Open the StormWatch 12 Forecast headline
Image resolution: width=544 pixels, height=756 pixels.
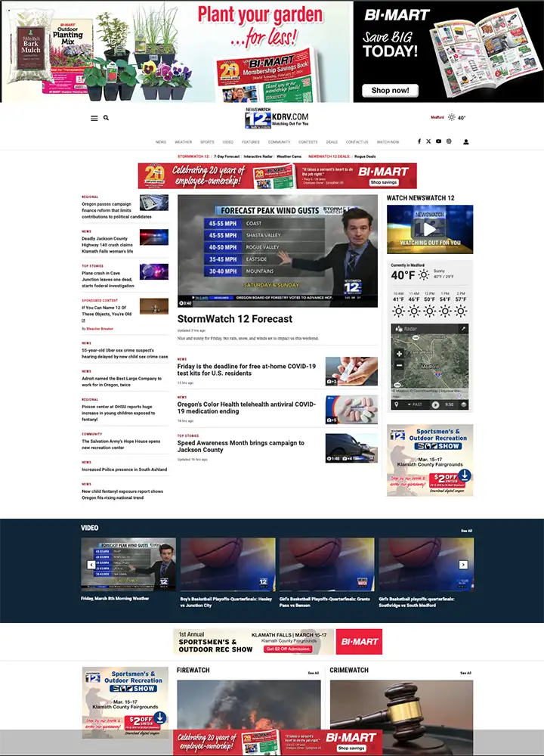235,319
